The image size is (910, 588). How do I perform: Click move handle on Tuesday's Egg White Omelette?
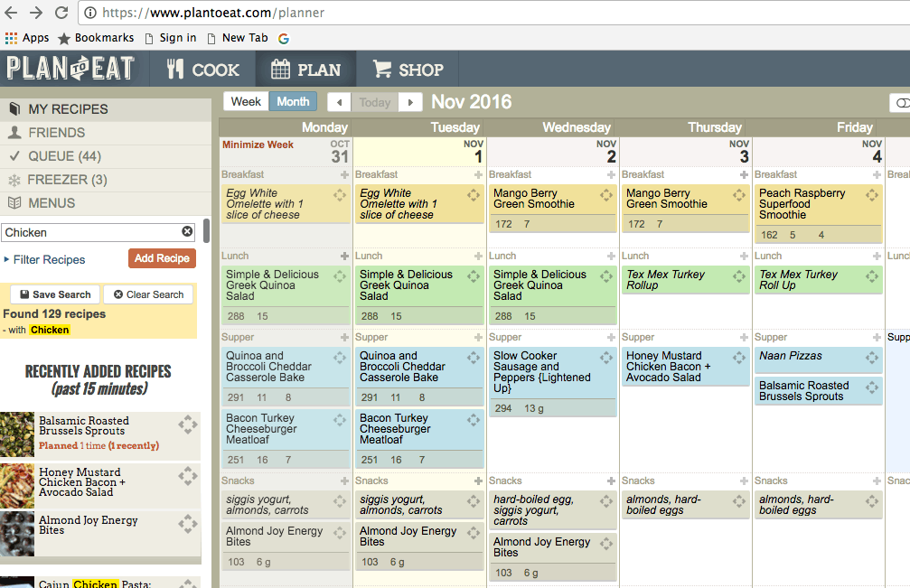click(x=474, y=195)
